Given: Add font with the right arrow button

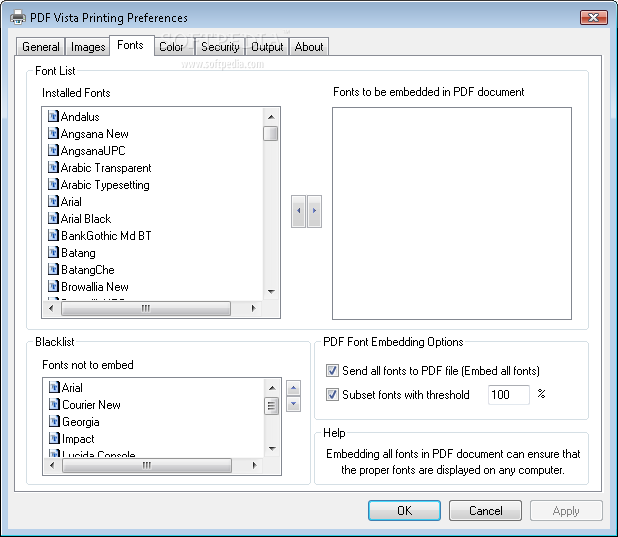Looking at the screenshot, I should coord(314,211).
